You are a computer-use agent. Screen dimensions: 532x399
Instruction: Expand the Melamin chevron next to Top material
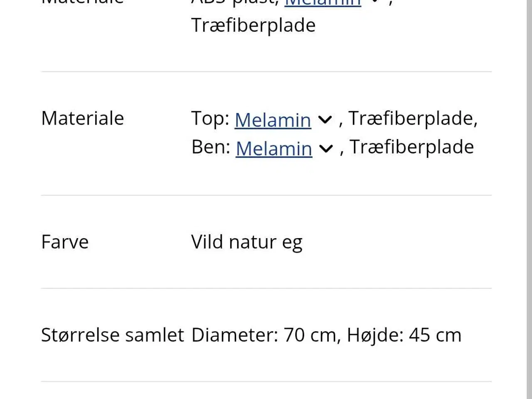click(325, 120)
